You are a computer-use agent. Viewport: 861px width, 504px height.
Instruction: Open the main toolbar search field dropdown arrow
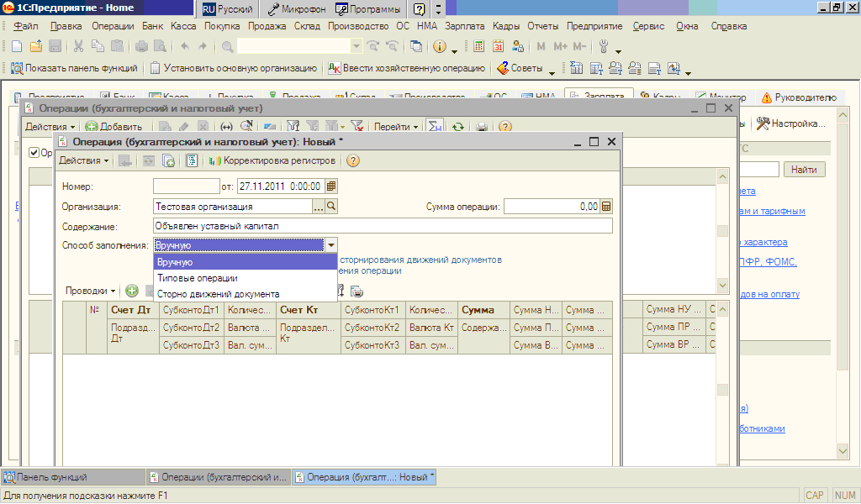pos(357,46)
